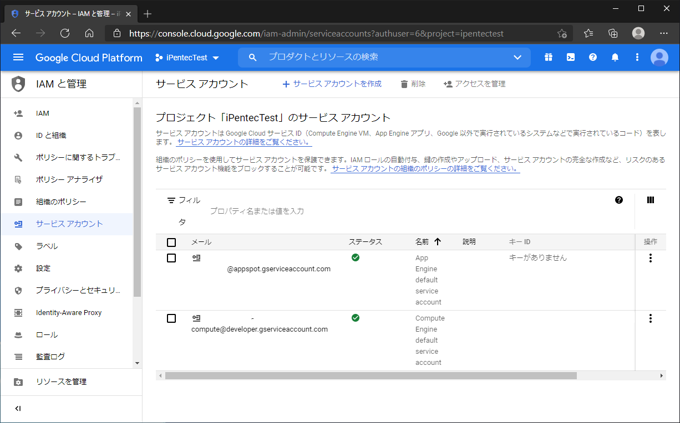Click browser profile avatar in toolbar
Screen dimensions: 680x423
(638, 33)
